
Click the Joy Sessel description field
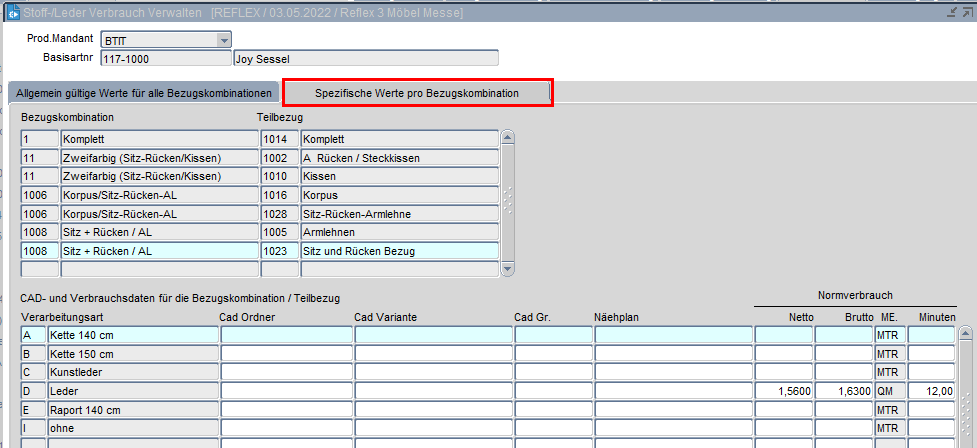point(365,58)
